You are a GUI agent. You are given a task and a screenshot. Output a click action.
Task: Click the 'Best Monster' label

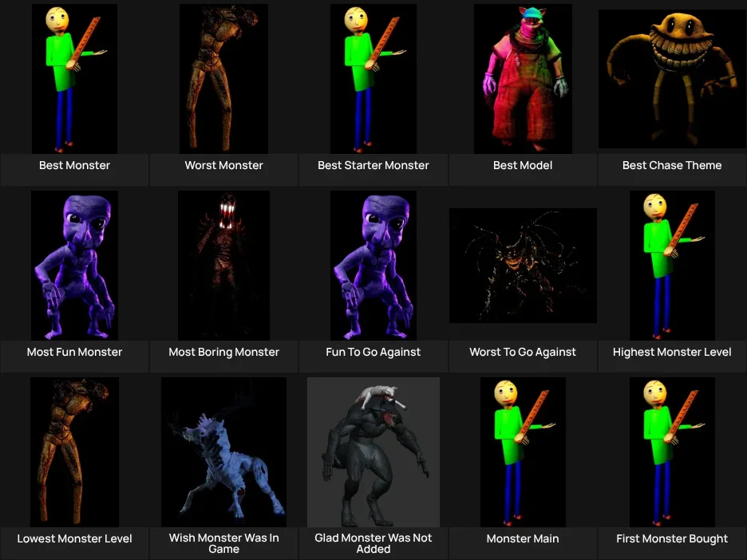(x=74, y=165)
